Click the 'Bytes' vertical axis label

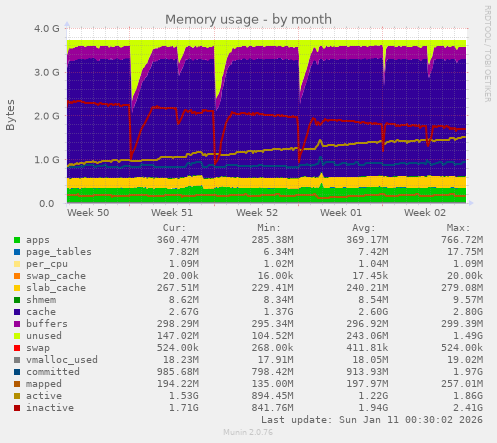pos(10,115)
